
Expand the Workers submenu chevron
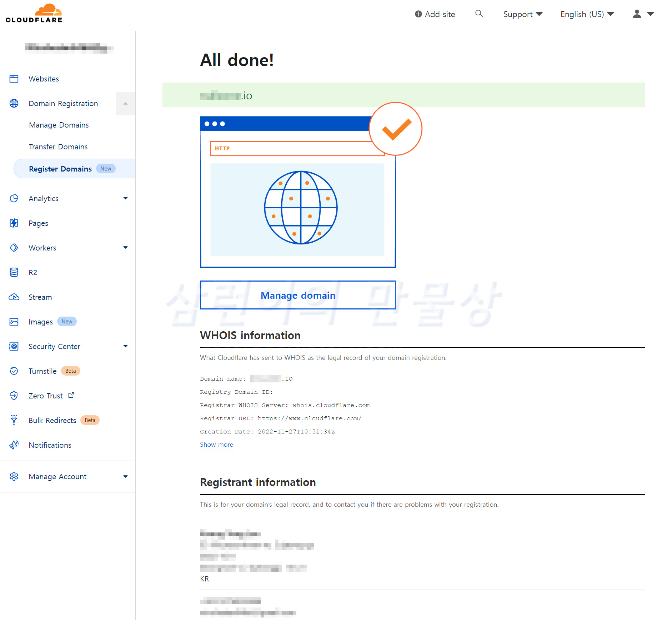pyautogui.click(x=125, y=248)
